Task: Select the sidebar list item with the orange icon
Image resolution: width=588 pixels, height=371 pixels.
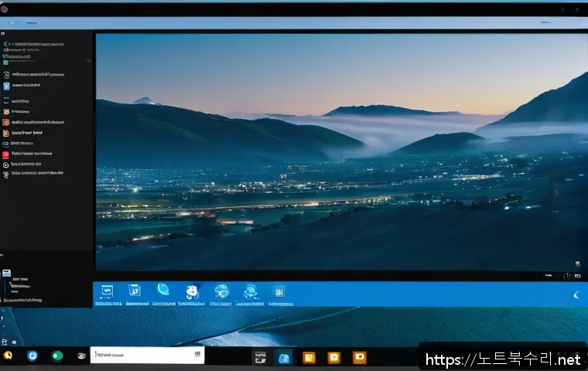Action: tap(6, 122)
